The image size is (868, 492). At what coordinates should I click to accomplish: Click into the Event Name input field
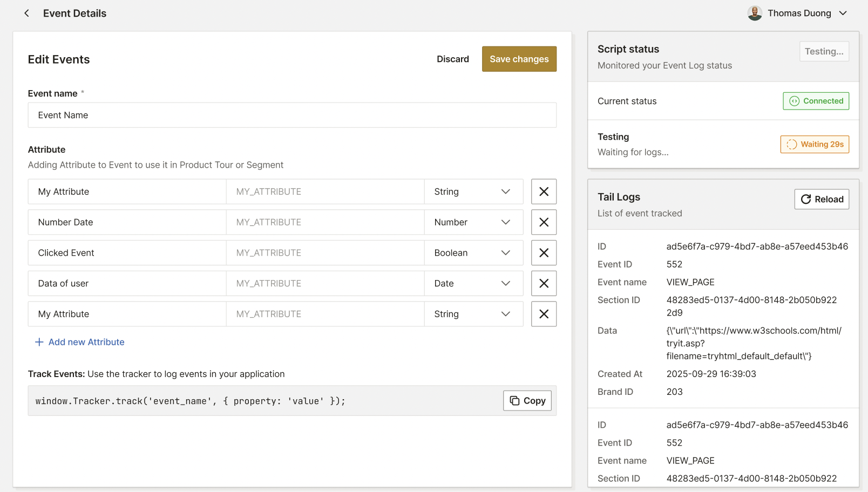(292, 115)
